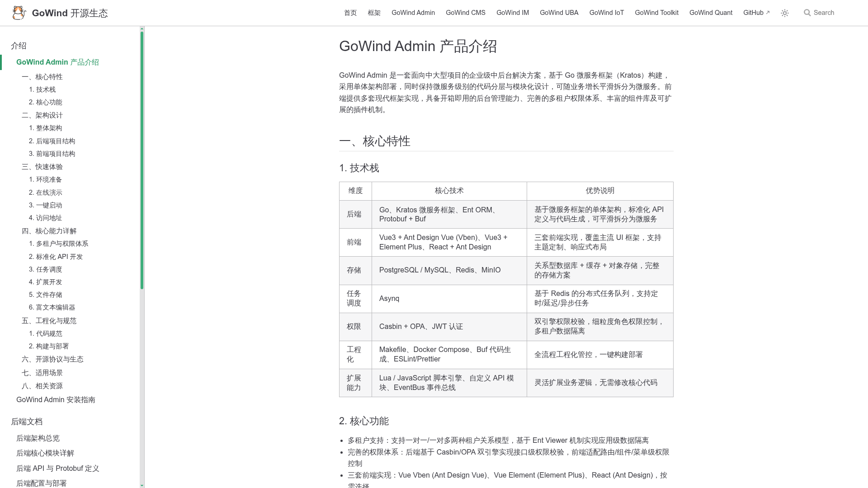The image size is (868, 488).
Task: Open 六、开源协议与生态 sidebar link
Action: 52,359
